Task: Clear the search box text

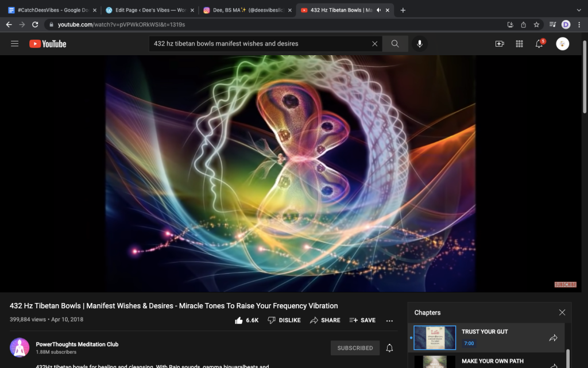Action: tap(375, 44)
